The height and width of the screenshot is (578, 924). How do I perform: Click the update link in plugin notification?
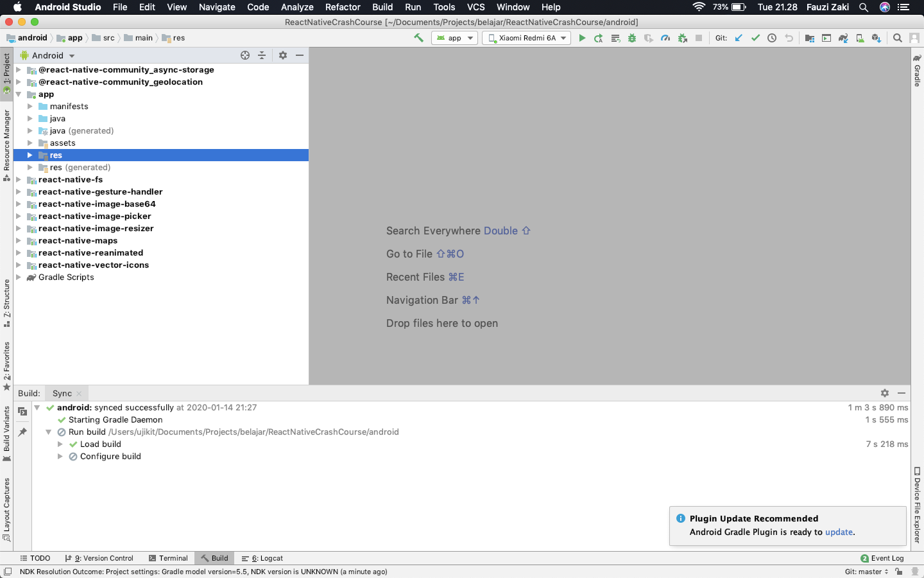click(x=839, y=532)
